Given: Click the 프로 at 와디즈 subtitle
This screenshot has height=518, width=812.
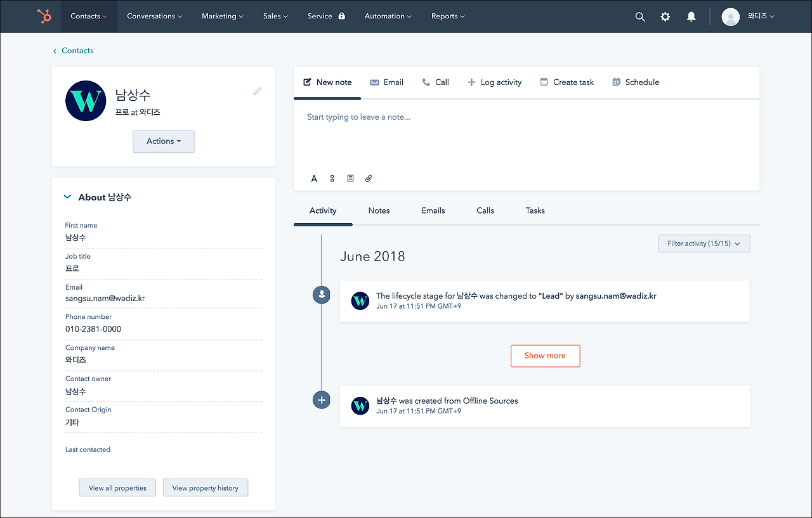Looking at the screenshot, I should [x=138, y=112].
